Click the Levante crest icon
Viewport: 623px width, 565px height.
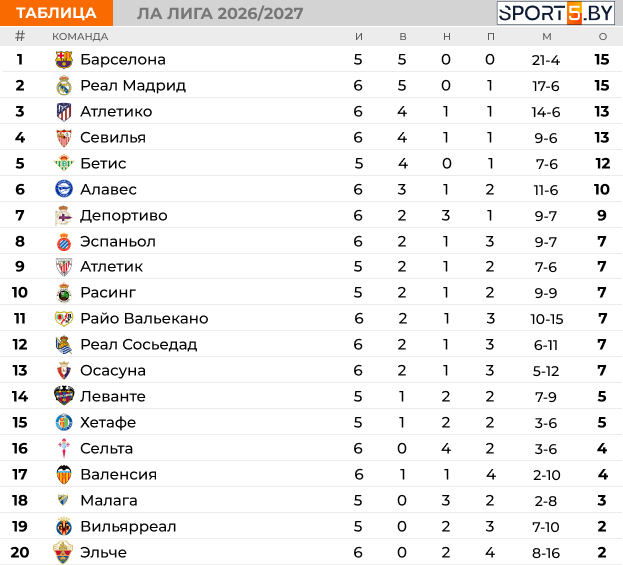[x=64, y=396]
